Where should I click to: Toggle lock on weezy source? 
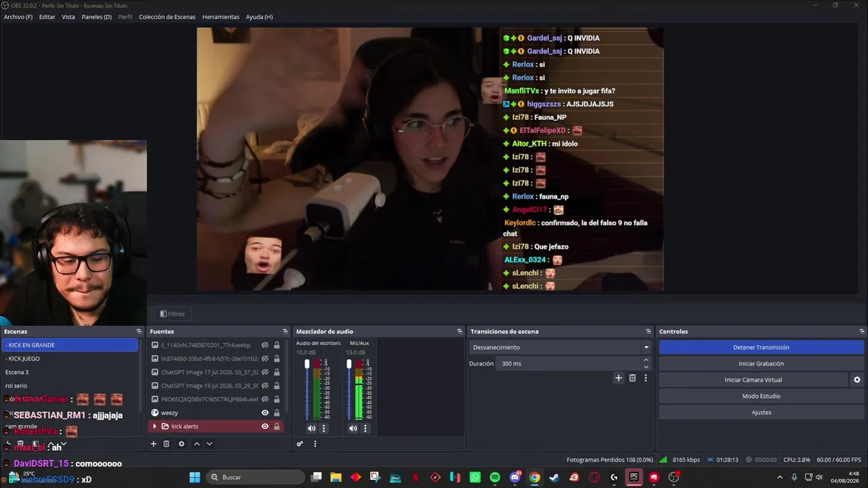coord(277,413)
